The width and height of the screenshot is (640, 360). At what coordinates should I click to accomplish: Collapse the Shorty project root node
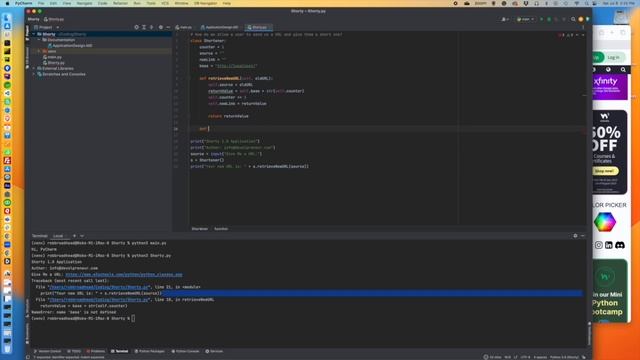[34, 34]
